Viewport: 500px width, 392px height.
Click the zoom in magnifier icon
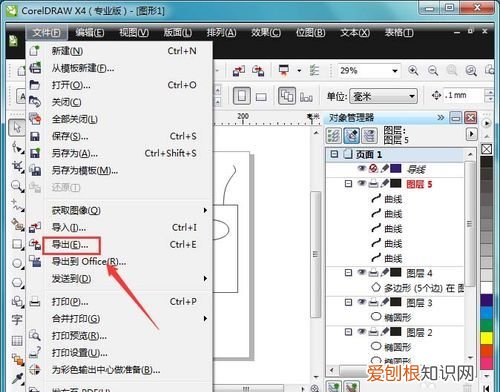coord(413,70)
